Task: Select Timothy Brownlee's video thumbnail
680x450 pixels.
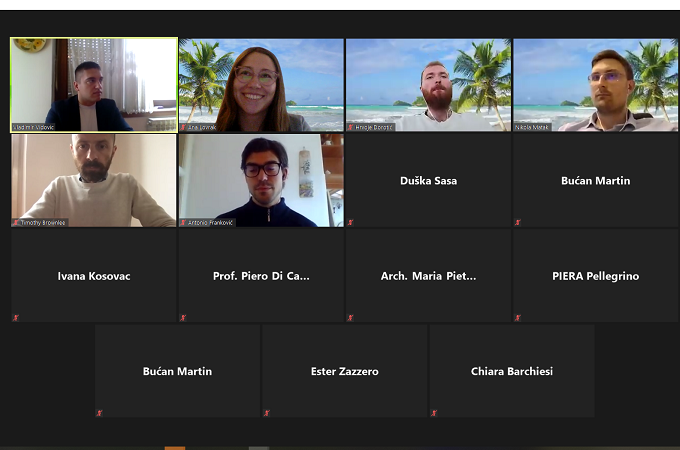Action: coord(94,180)
